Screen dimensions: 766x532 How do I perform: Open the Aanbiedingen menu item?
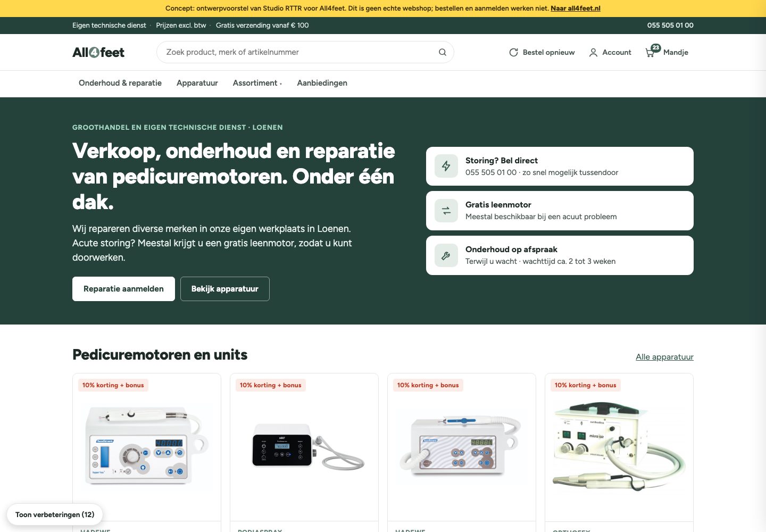pyautogui.click(x=322, y=83)
